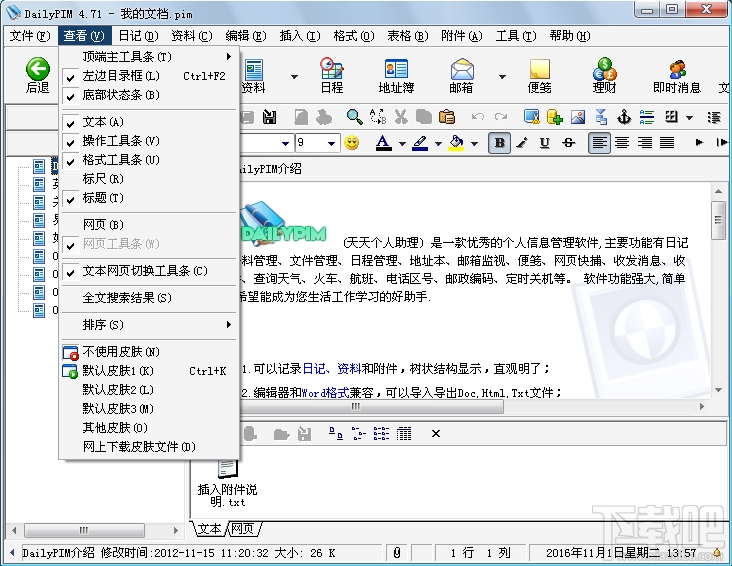This screenshot has height=566, width=732.
Task: Toggle 操作工具条 menu option
Action: [x=149, y=141]
